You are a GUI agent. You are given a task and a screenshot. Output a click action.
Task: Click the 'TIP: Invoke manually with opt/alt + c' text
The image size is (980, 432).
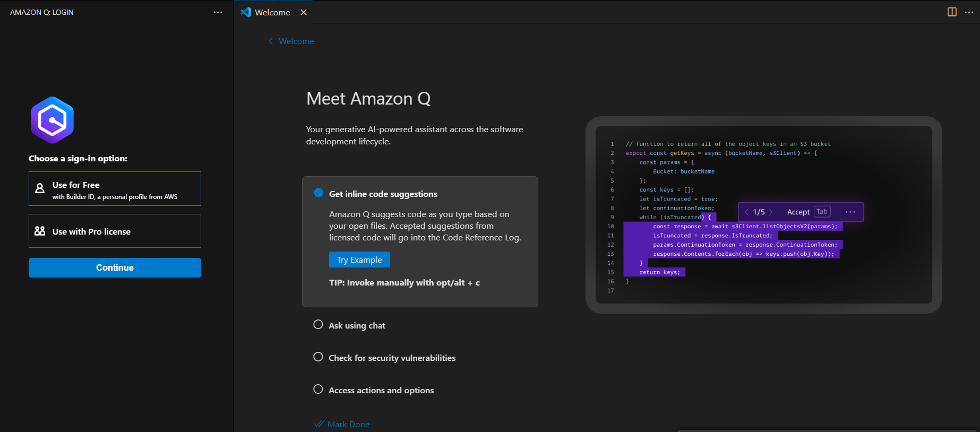pos(404,283)
